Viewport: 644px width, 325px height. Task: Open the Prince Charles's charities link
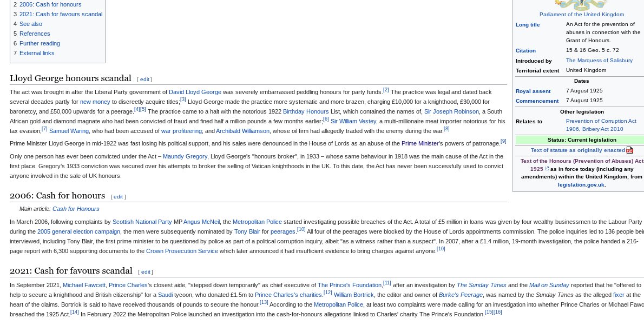click(288, 295)
